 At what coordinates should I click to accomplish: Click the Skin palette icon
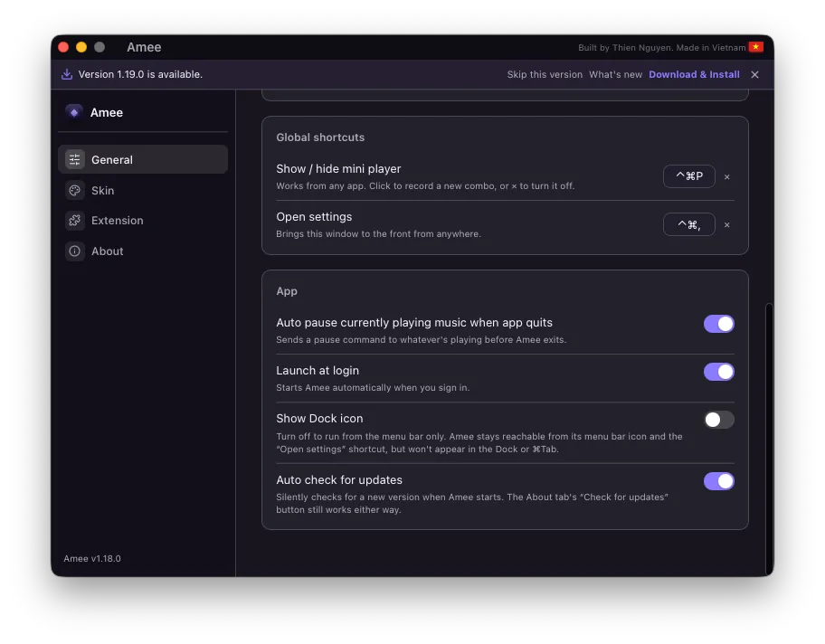75,191
